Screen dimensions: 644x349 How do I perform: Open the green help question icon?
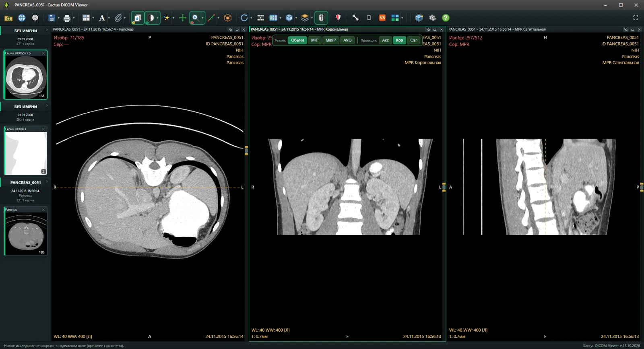coord(446,18)
